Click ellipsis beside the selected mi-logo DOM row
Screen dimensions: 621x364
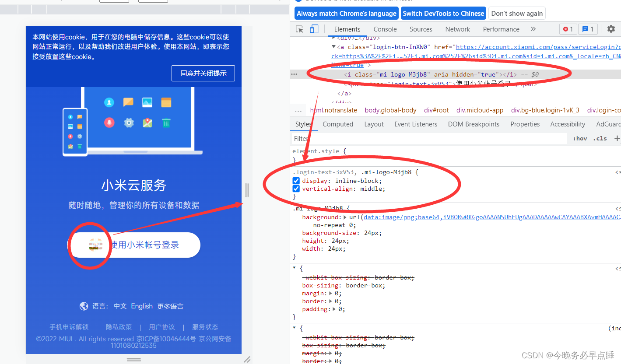(295, 74)
